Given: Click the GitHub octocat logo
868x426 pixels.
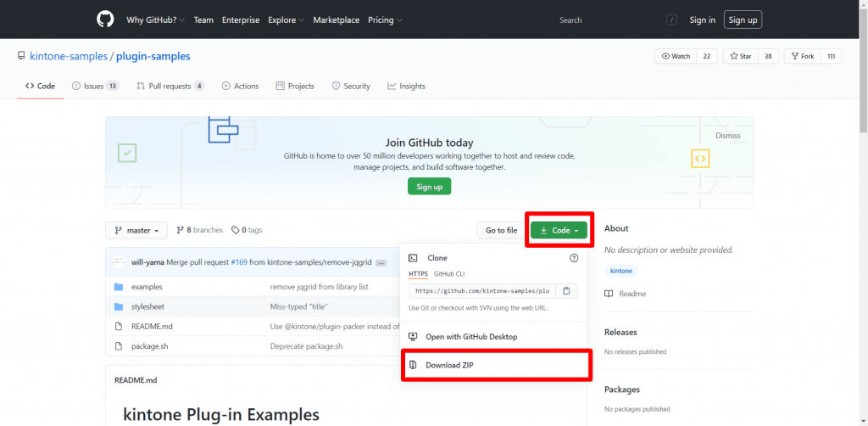Looking at the screenshot, I should click(104, 20).
